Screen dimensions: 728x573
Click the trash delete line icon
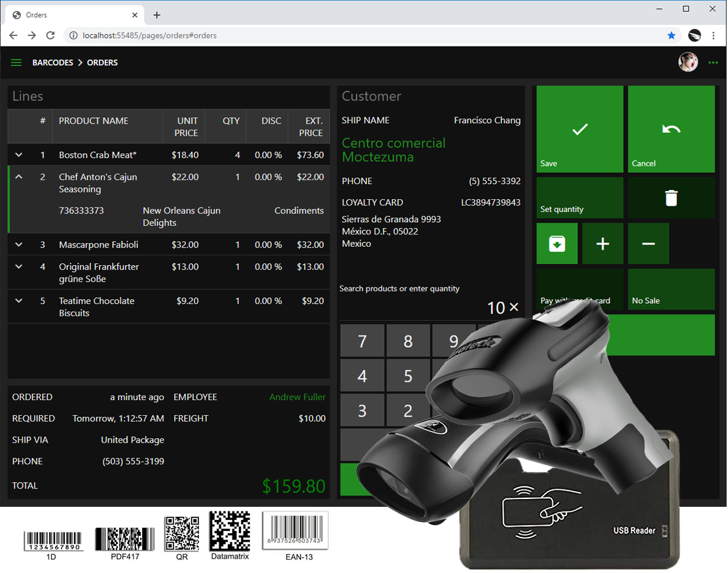click(671, 198)
